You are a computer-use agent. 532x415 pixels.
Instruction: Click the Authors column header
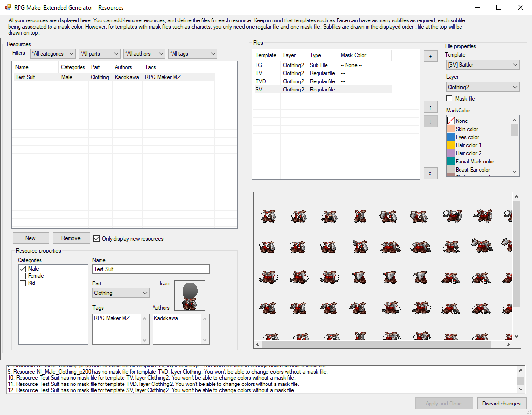pos(127,67)
